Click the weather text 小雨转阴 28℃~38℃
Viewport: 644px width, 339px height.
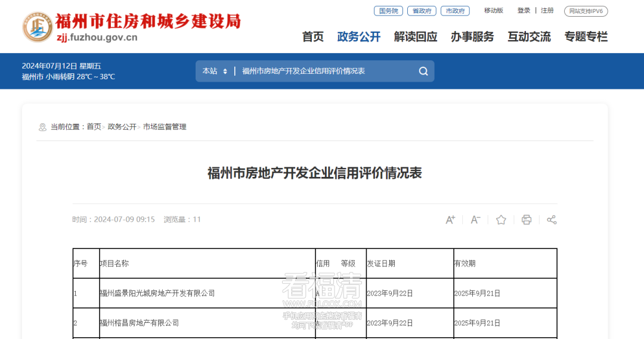point(80,77)
